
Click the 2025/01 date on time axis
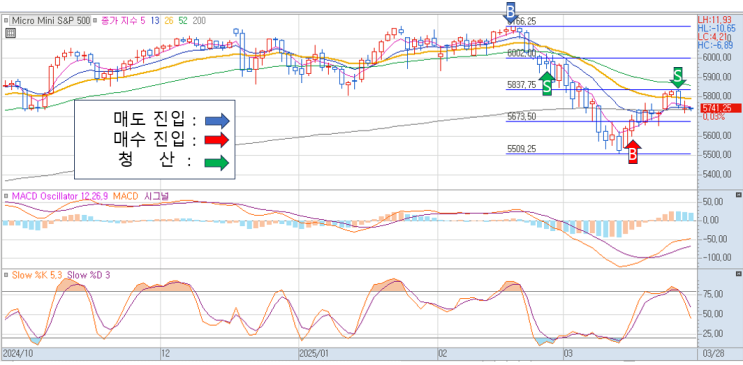pos(314,354)
